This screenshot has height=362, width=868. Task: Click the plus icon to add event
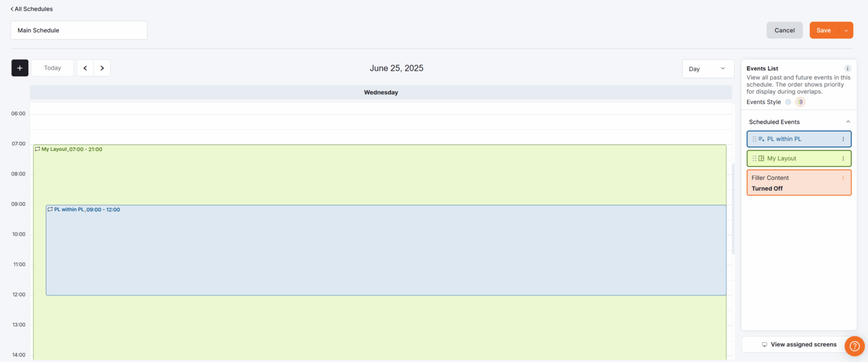click(19, 67)
